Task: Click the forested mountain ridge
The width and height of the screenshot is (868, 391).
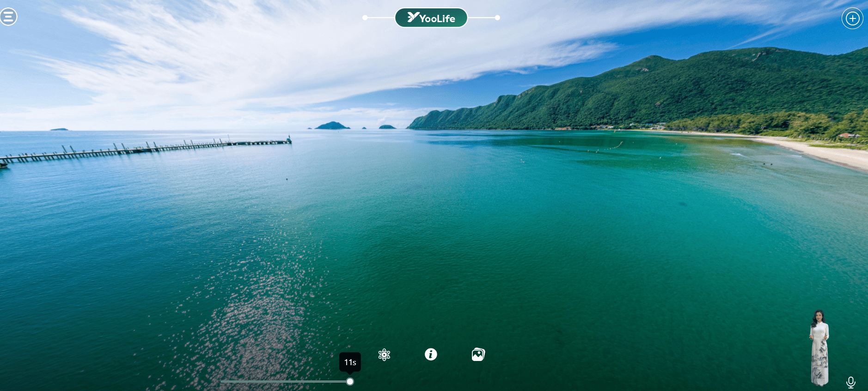Action: pyautogui.click(x=693, y=88)
